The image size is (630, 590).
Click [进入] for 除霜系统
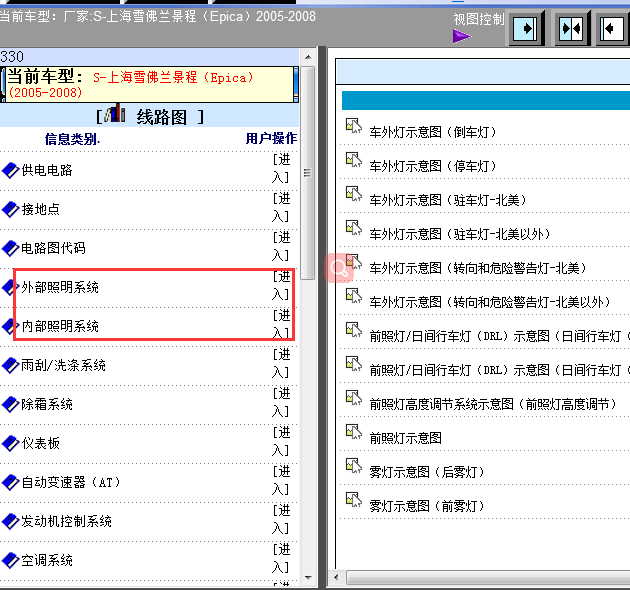tap(281, 402)
